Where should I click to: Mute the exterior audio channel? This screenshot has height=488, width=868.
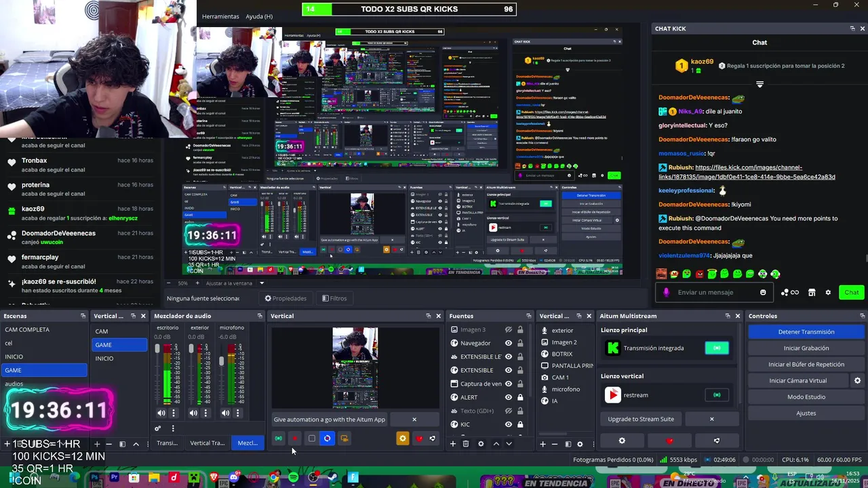[x=193, y=413]
